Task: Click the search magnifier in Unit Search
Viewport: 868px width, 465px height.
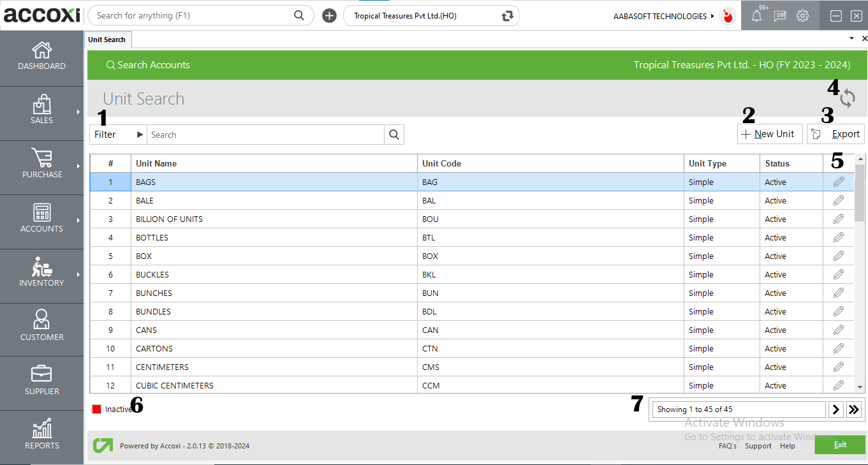Action: point(394,134)
